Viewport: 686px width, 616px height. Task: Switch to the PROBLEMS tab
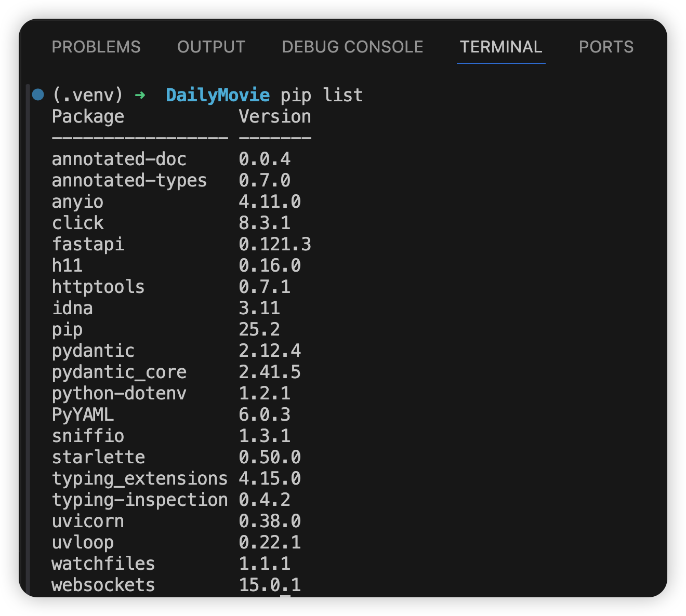point(96,47)
